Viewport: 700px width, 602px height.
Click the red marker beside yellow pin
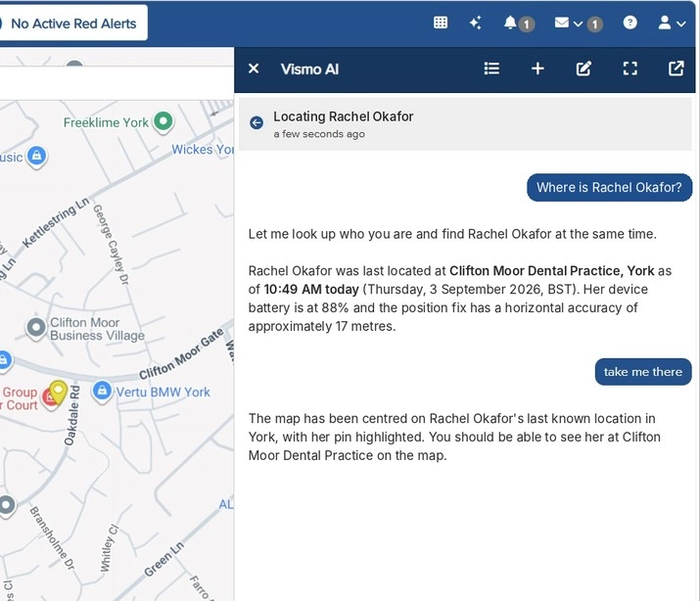coord(47,397)
